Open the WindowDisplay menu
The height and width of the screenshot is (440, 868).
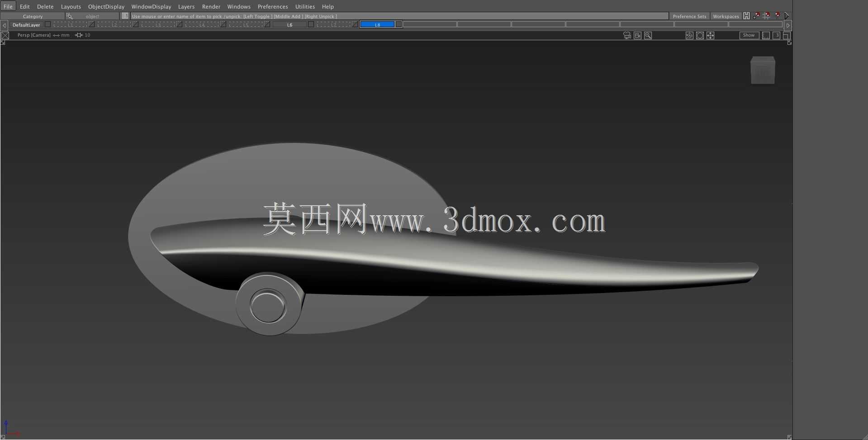151,6
